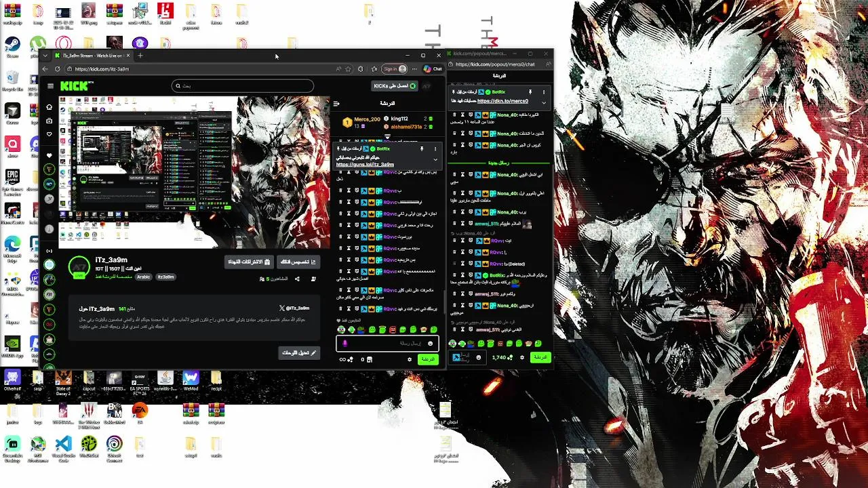Screen dimensions: 868x488
Task: Open the guns.lol/itz_3a9m pinned link
Action: tap(365, 165)
